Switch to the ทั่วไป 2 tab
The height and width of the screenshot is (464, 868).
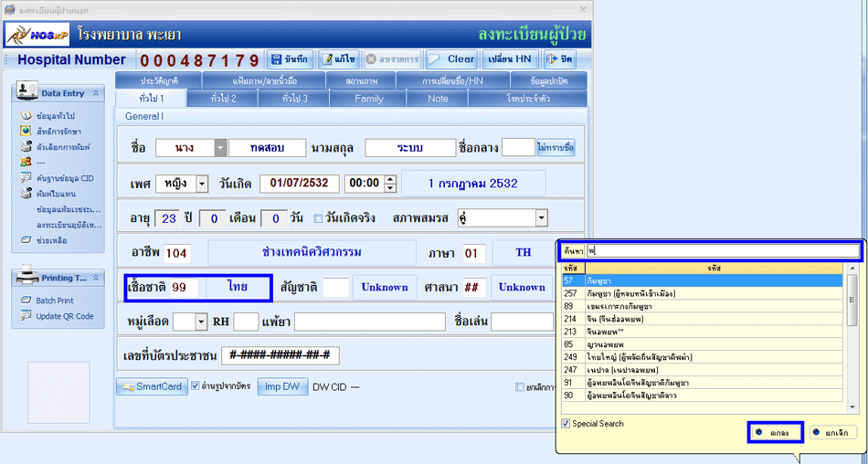click(223, 99)
